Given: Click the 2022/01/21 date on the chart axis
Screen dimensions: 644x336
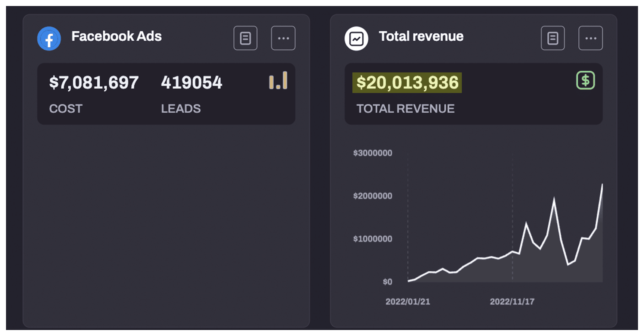Looking at the screenshot, I should pos(408,302).
